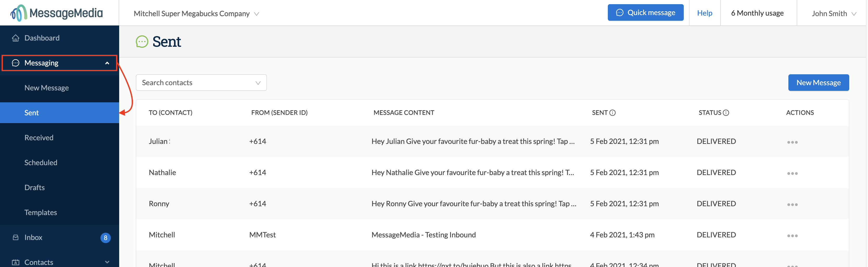Open actions menu for MMTest Mitchell row
The height and width of the screenshot is (267, 868).
pos(792,236)
